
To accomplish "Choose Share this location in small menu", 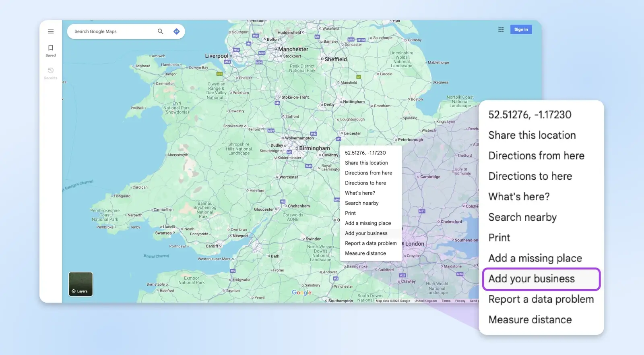I will pos(366,163).
